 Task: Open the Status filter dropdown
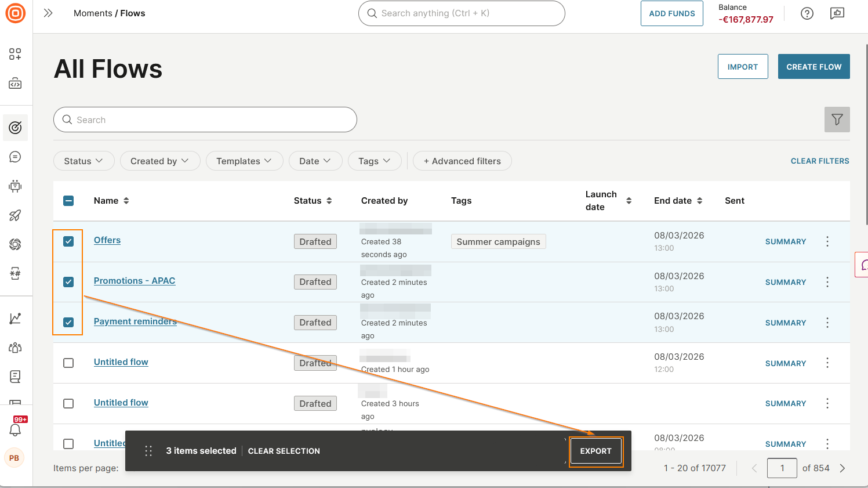pyautogui.click(x=83, y=161)
